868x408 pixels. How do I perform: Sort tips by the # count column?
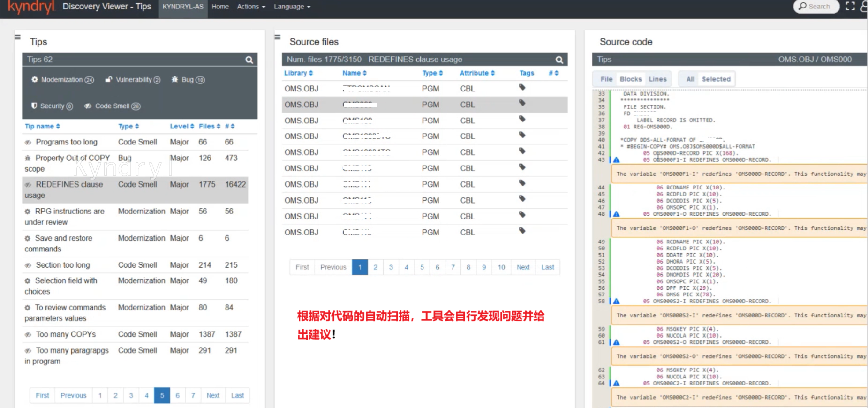[229, 126]
